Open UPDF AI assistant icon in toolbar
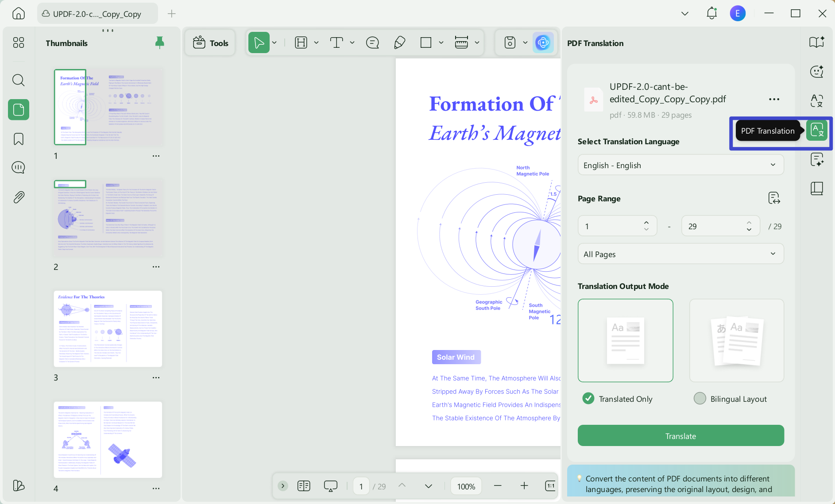 [543, 43]
